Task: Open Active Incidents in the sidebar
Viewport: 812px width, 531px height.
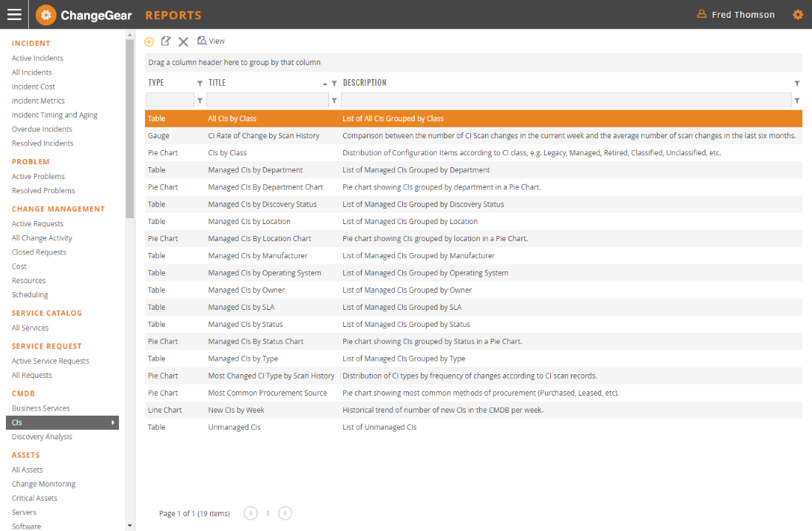Action: pos(38,58)
